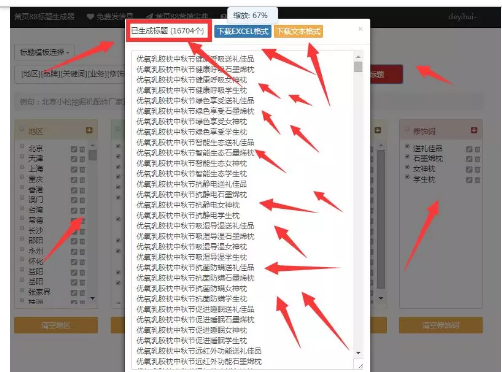The image size is (502, 372).
Task: Toggle the select-all checkbox beside 地区
Action: point(22,129)
